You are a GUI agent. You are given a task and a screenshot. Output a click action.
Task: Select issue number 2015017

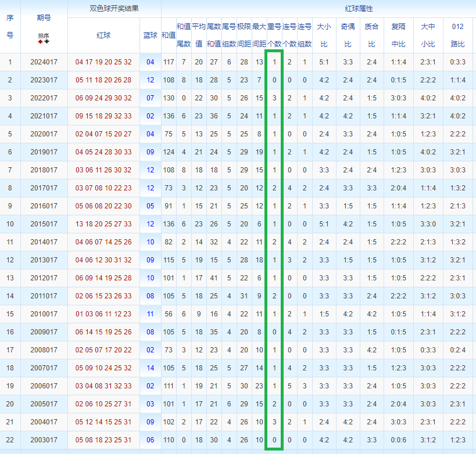click(44, 224)
